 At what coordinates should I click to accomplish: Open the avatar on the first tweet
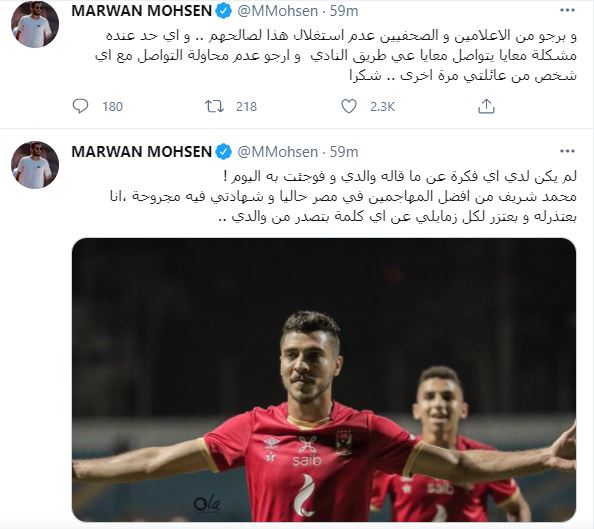pyautogui.click(x=35, y=24)
